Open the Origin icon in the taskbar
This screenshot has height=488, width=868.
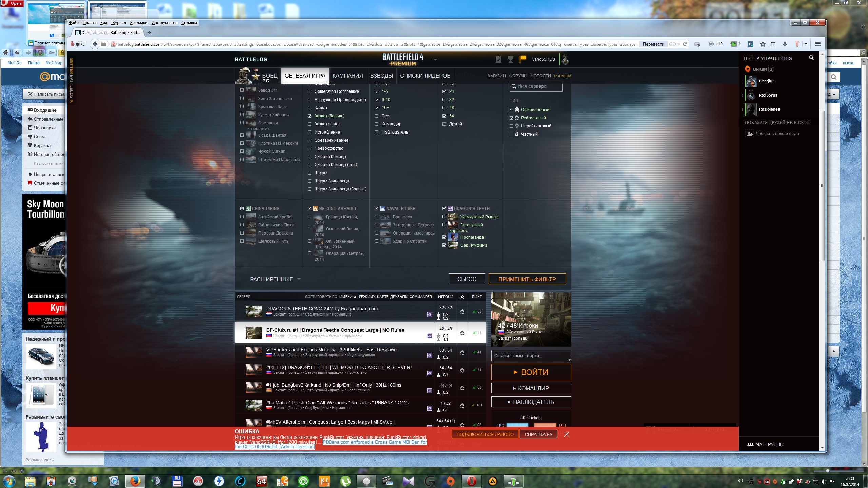click(451, 481)
